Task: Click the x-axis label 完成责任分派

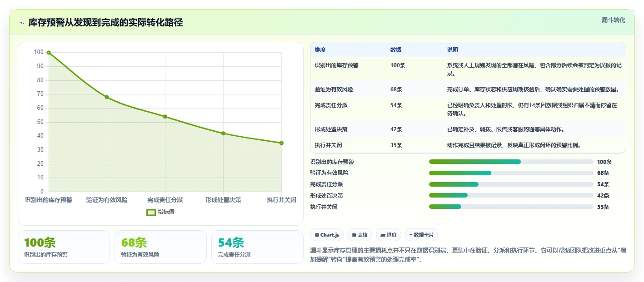Action: [165, 200]
